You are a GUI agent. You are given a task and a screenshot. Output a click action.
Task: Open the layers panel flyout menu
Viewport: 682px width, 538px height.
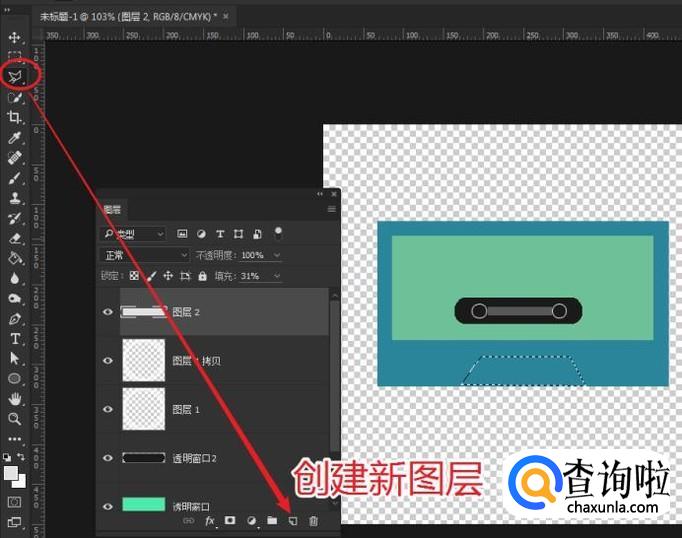point(332,209)
